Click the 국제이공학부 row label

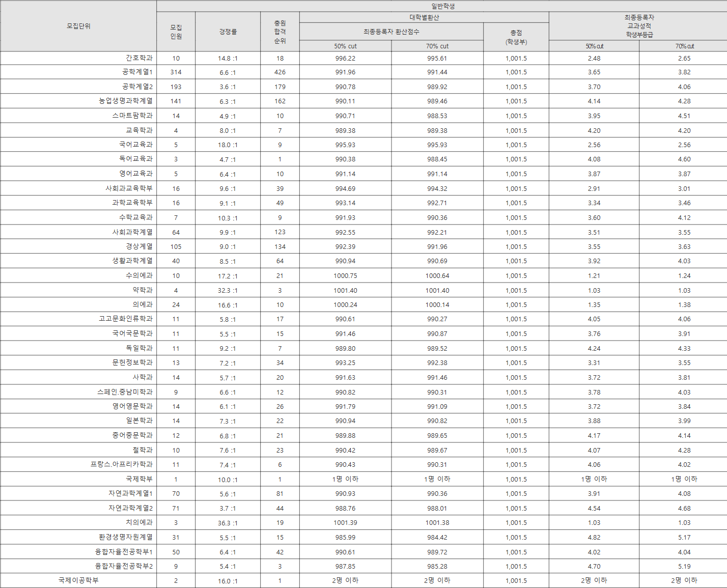click(78, 580)
